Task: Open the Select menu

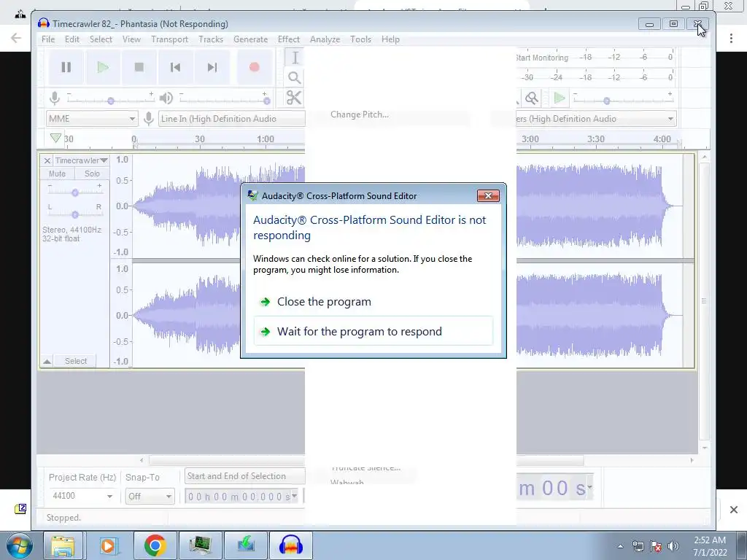Action: coord(101,39)
